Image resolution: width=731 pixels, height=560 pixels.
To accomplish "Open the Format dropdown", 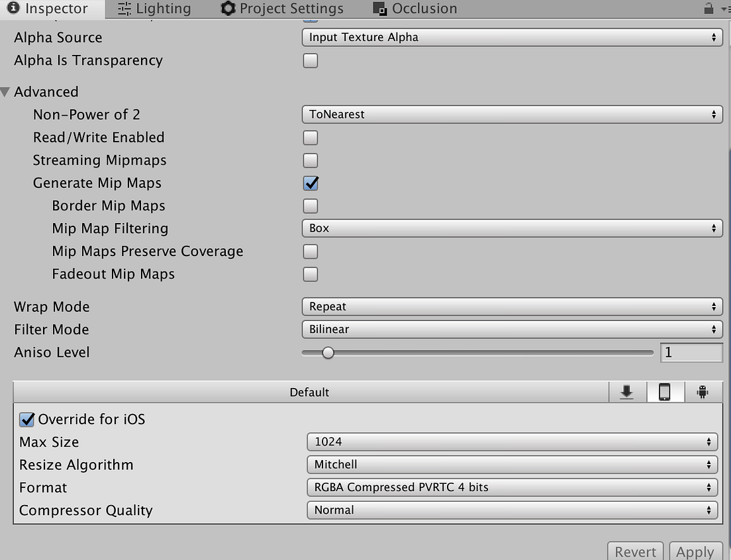I will (512, 487).
